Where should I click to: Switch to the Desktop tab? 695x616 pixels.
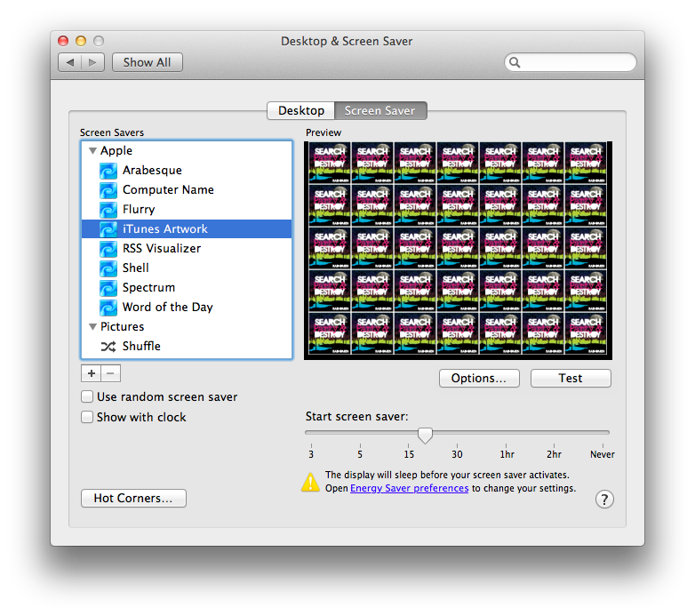(301, 111)
